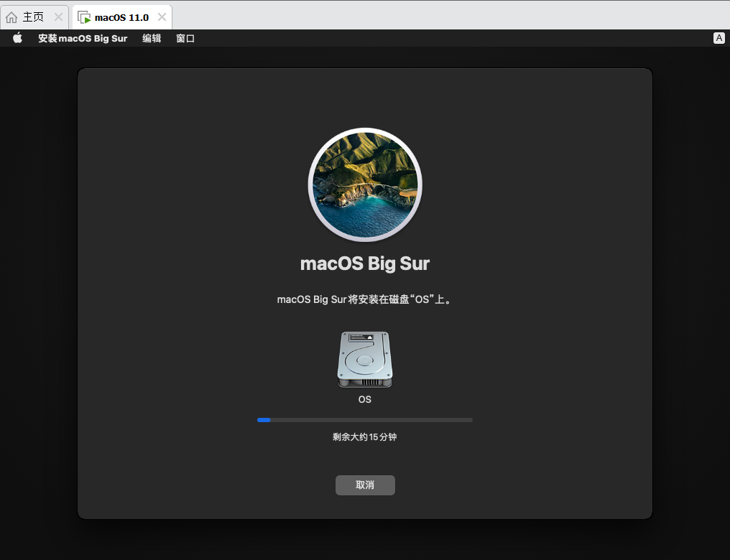Click the text macOS Big Sur将安装在磁盘
The width and height of the screenshot is (730, 560).
(343, 299)
